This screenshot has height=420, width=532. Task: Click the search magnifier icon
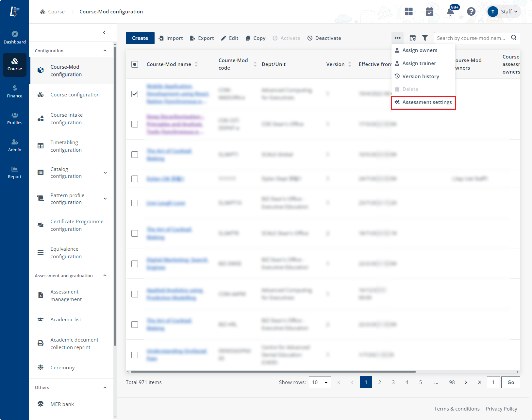(x=514, y=38)
